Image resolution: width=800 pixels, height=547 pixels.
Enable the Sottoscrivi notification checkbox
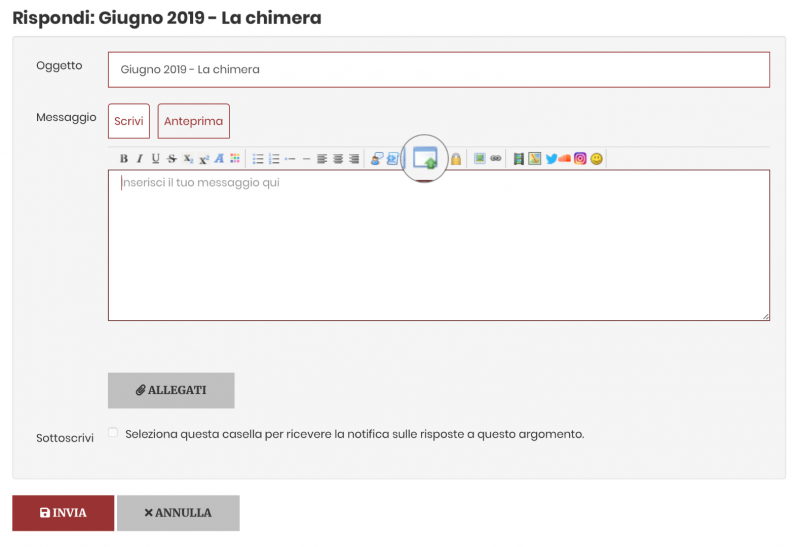pyautogui.click(x=113, y=433)
